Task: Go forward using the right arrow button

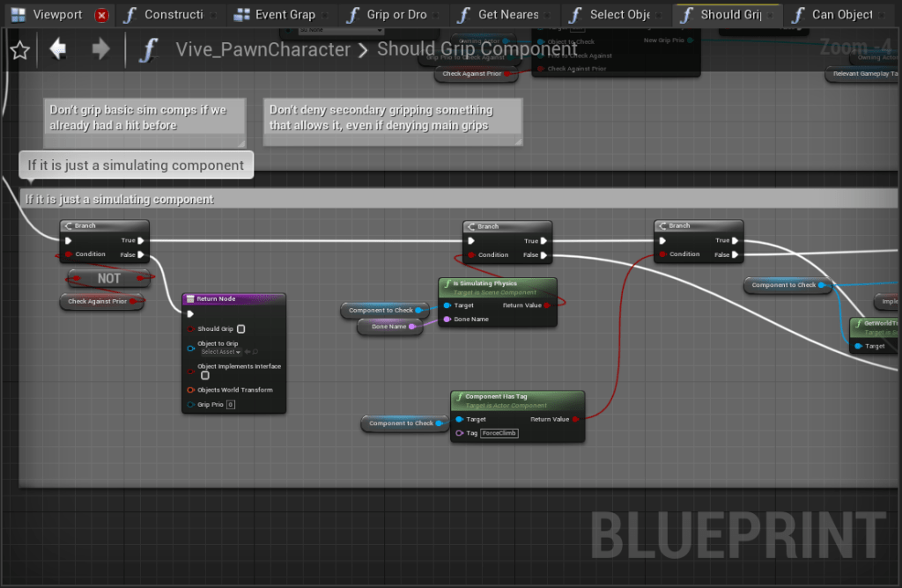Action: (x=100, y=49)
